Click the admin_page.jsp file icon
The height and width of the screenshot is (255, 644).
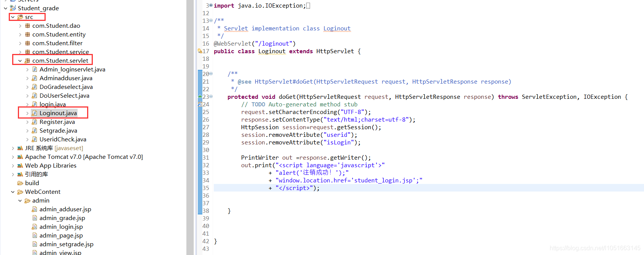pyautogui.click(x=35, y=236)
